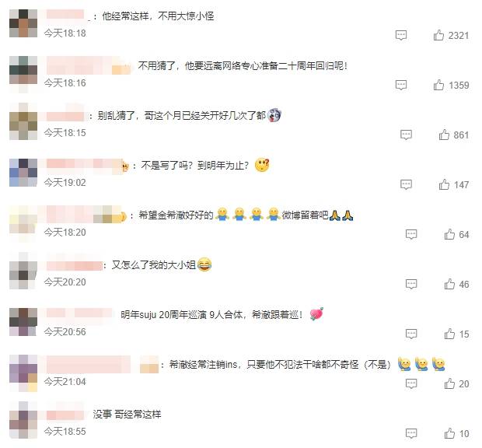
Task: Open the blurred username on 20:20 comment
Action: (x=75, y=266)
